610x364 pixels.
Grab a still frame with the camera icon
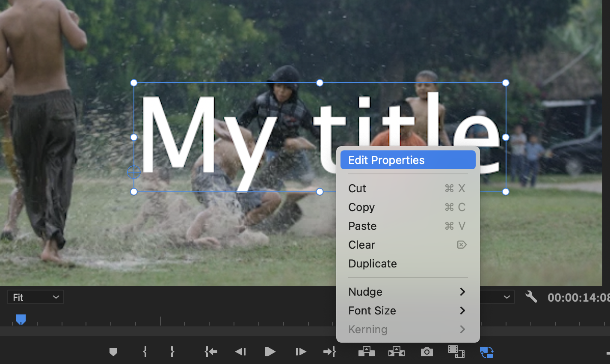(x=426, y=352)
